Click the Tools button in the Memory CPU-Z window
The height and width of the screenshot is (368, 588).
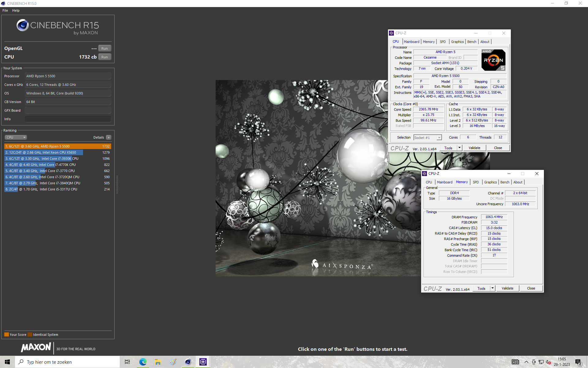pyautogui.click(x=481, y=288)
